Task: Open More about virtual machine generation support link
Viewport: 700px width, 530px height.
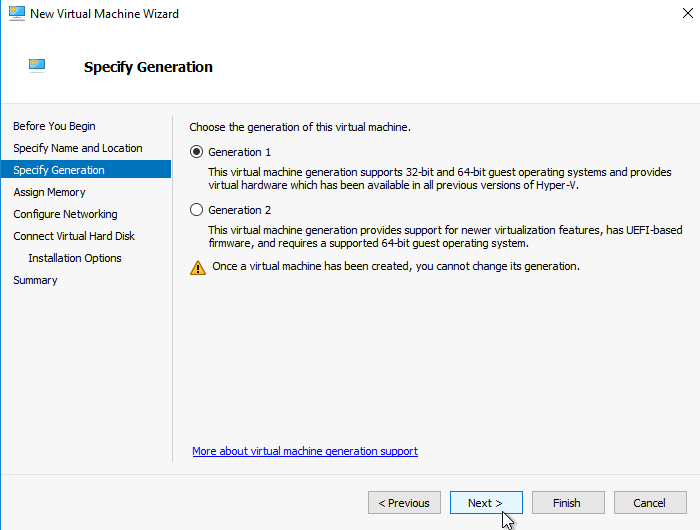Action: (x=305, y=451)
